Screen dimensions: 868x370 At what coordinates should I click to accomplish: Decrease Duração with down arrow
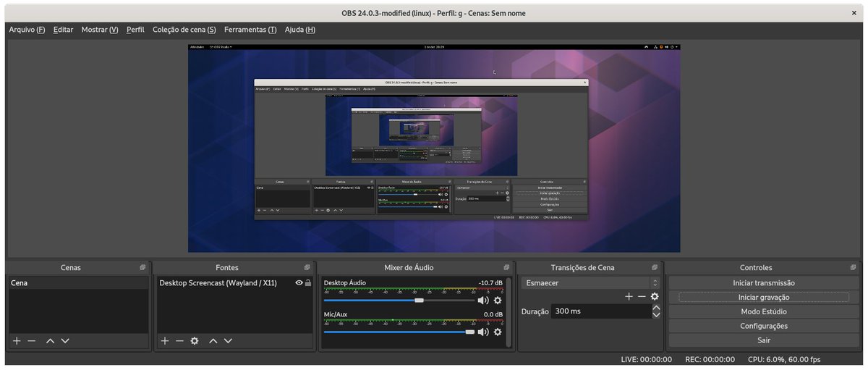click(x=656, y=315)
